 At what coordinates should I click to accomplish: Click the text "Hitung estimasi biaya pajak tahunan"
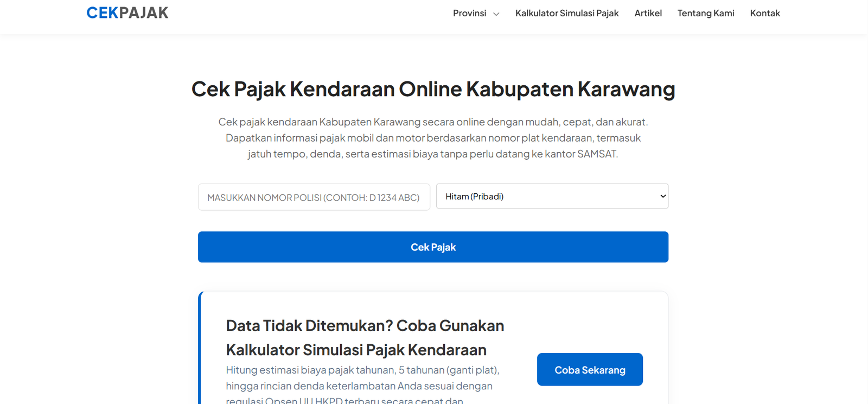click(311, 370)
